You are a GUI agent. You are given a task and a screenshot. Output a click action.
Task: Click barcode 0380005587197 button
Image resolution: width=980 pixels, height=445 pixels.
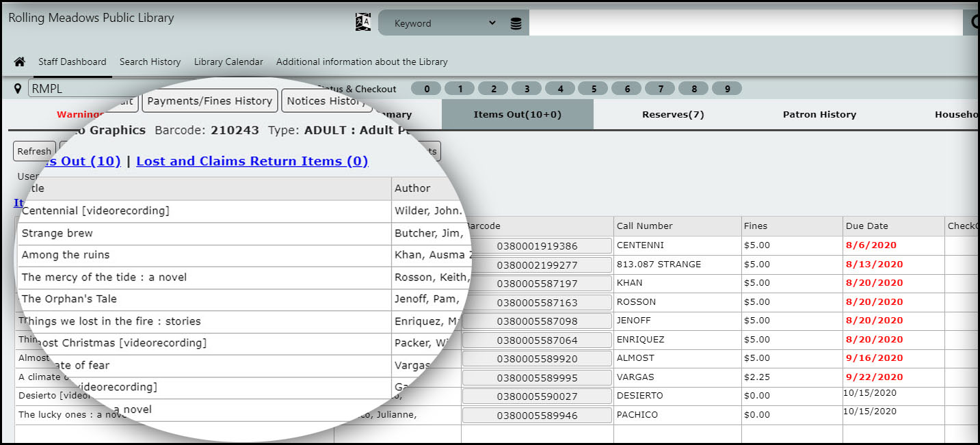537,284
